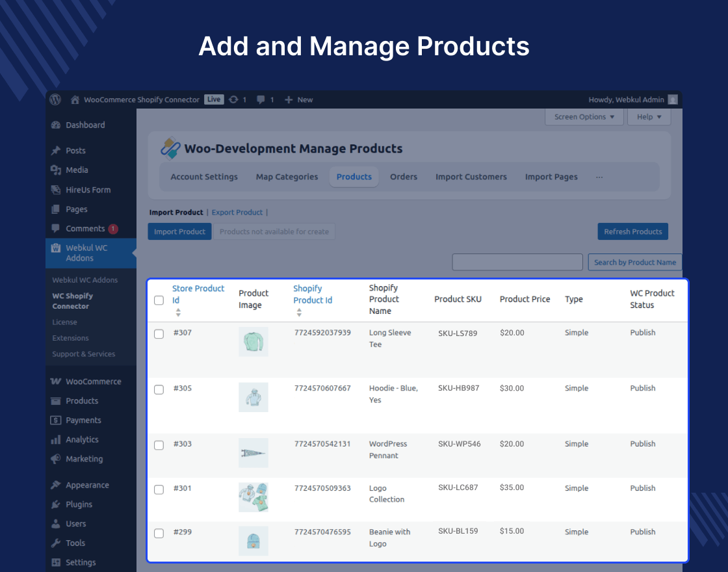The image size is (728, 572).
Task: Check the box for product #303
Action: click(x=159, y=445)
